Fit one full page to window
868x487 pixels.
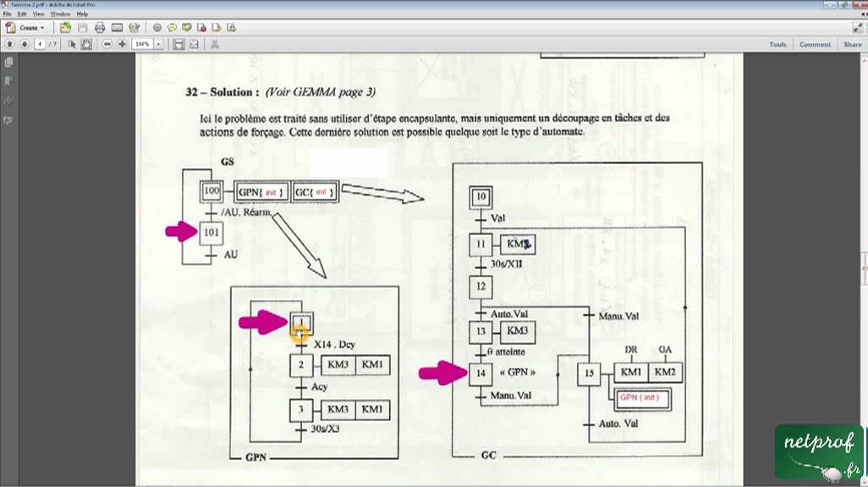(x=195, y=44)
